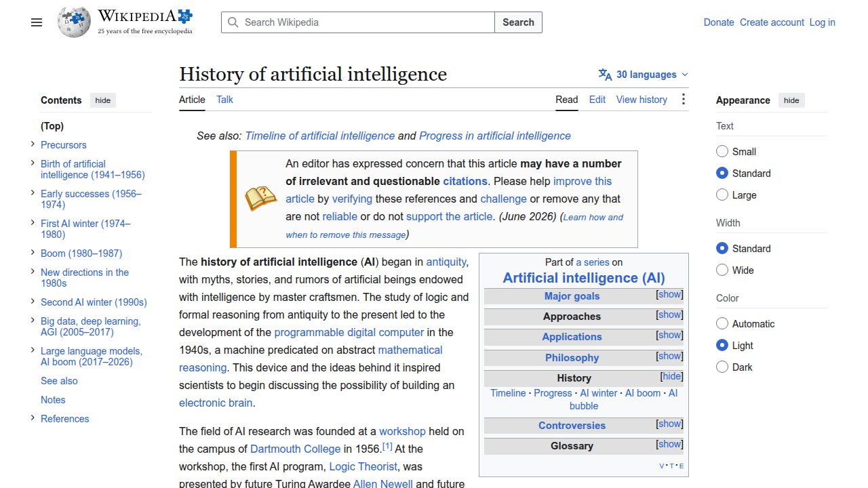This screenshot has width=868, height=488.
Task: Click citation footnote [1]
Action: click(387, 446)
